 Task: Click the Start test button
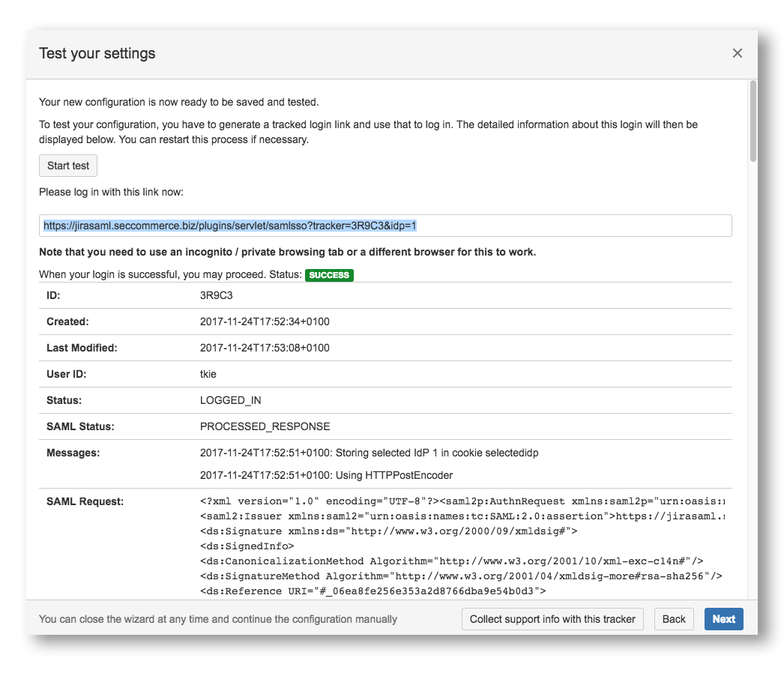pyautogui.click(x=68, y=166)
